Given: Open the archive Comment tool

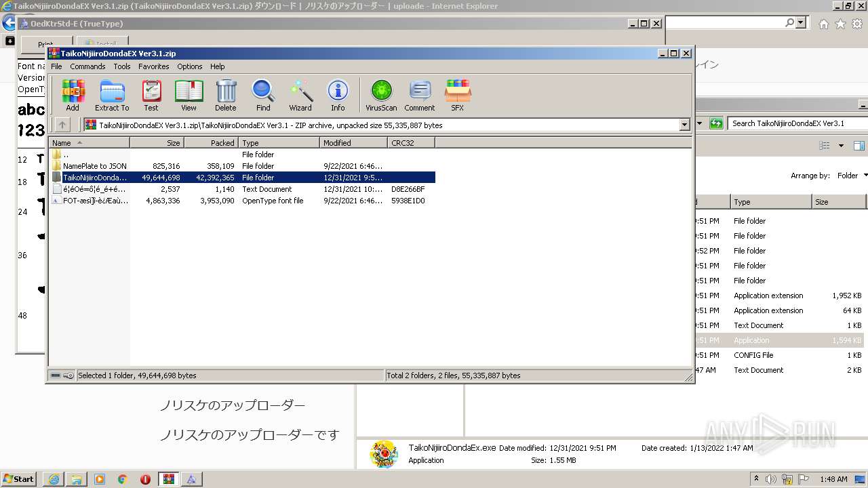Looking at the screenshot, I should click(420, 95).
